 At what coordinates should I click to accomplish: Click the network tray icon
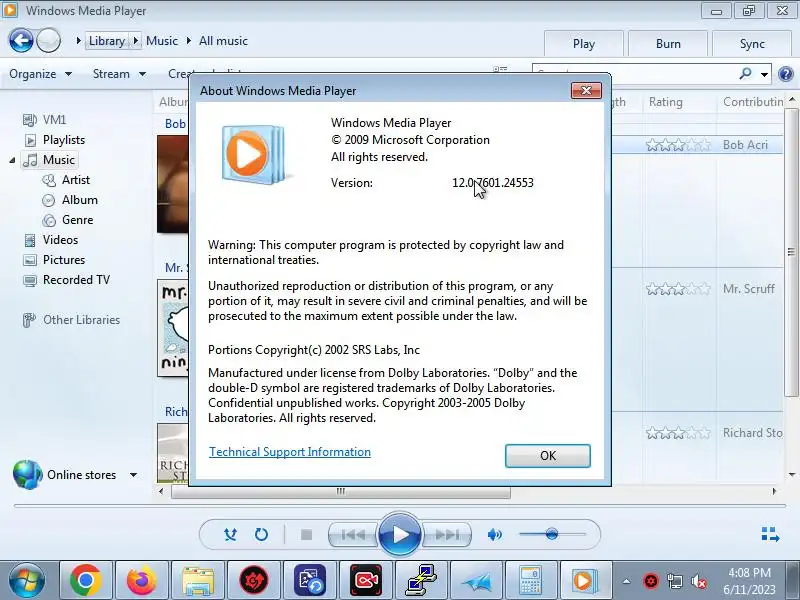click(674, 581)
